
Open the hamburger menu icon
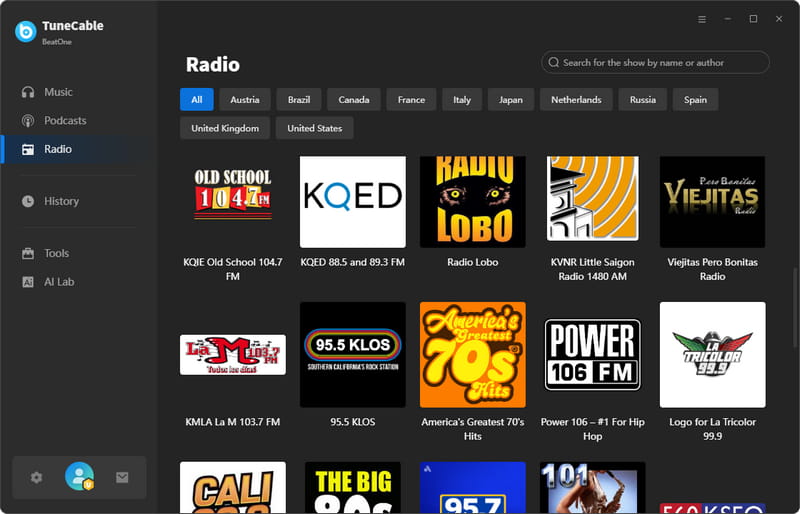coord(702,19)
